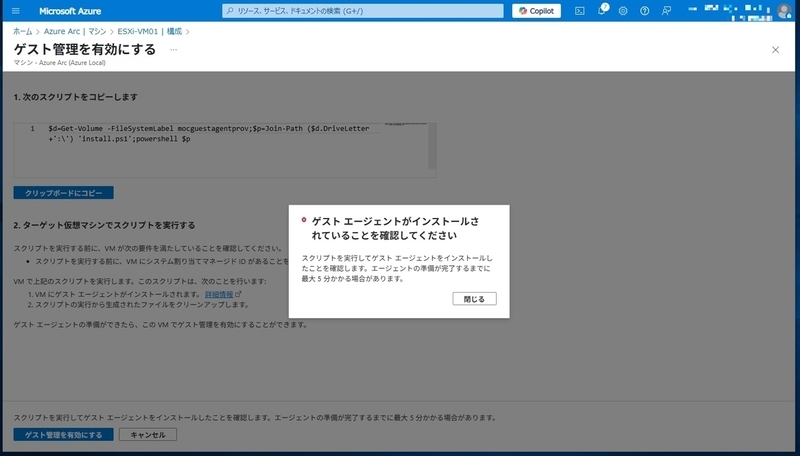
Task: Focus the resource search box
Action: point(363,11)
